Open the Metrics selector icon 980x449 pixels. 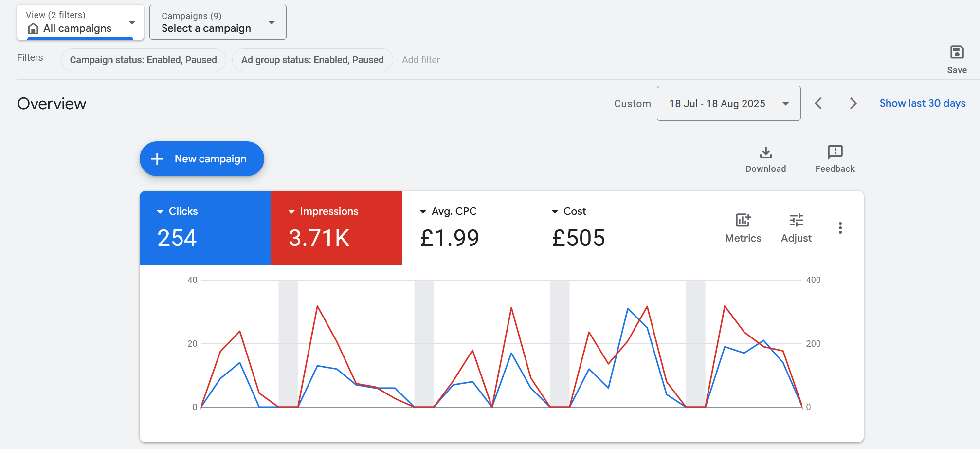[x=743, y=221]
